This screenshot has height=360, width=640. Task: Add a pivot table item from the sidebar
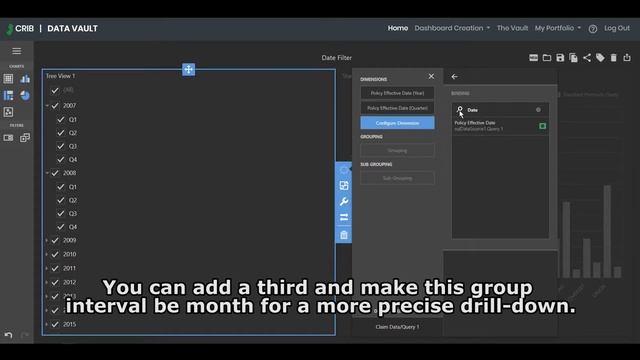pos(8,96)
